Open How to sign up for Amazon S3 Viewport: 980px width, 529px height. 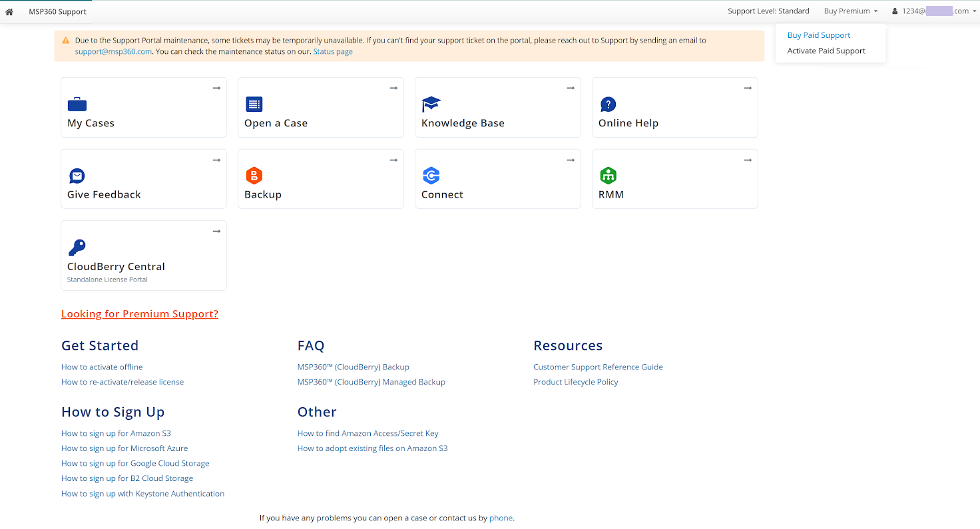coord(116,433)
